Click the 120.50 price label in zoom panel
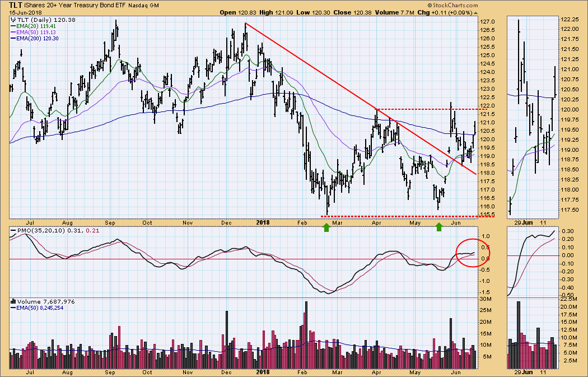 tap(570, 89)
